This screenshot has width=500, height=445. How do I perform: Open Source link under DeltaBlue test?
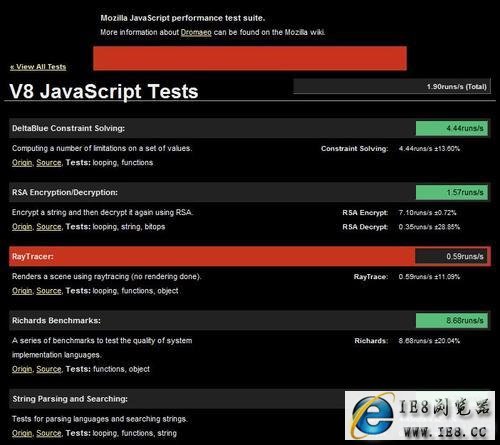(x=49, y=163)
